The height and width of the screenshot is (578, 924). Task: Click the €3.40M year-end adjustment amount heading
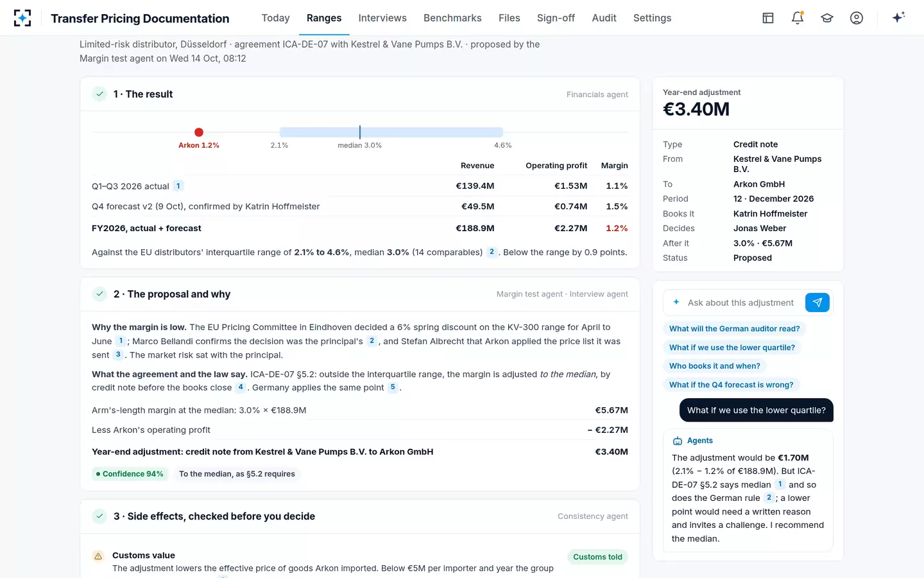[x=696, y=109]
